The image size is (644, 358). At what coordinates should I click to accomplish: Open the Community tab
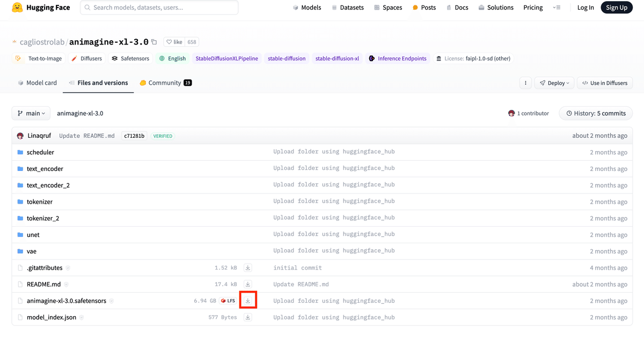(165, 83)
